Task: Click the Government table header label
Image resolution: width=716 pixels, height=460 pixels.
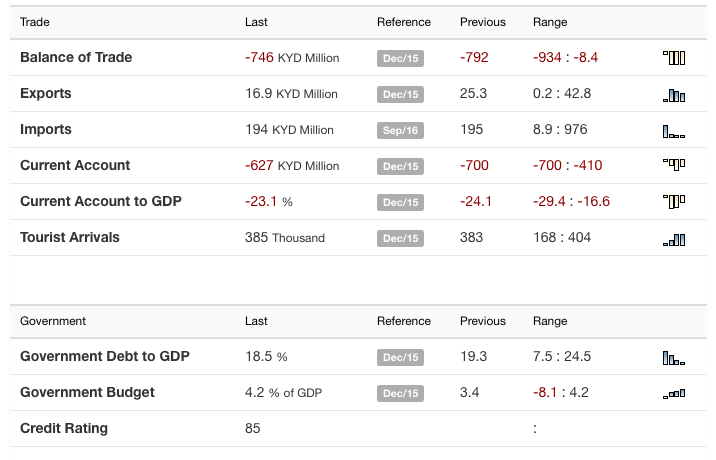Action: click(53, 321)
